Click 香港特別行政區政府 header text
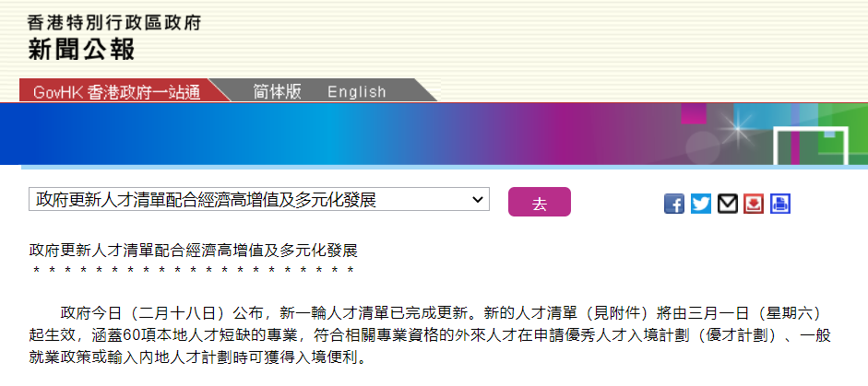 coord(114,23)
